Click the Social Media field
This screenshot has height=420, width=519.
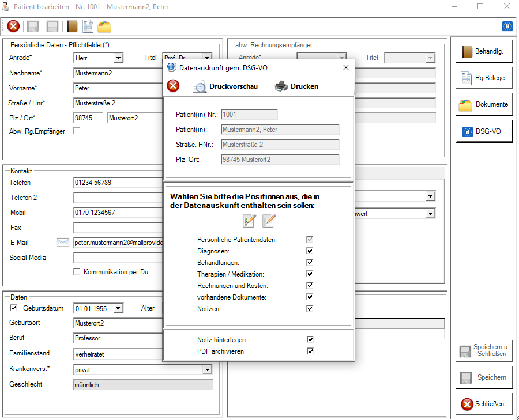point(118,258)
